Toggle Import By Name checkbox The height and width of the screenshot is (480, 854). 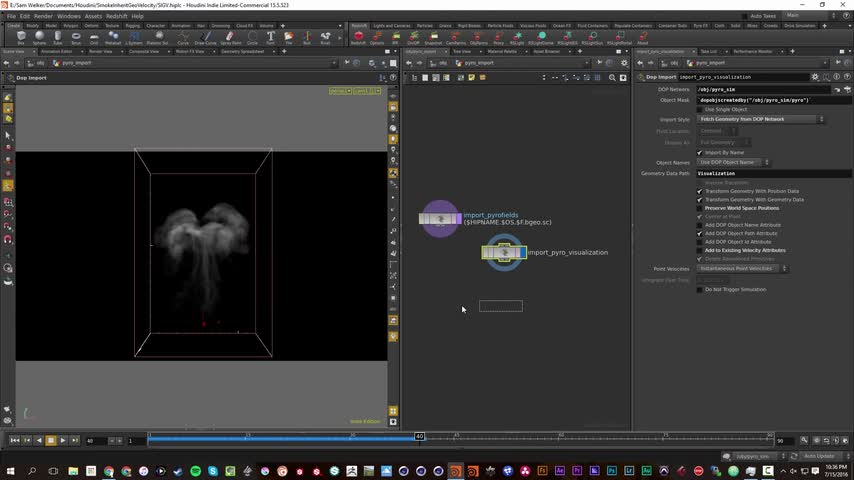(700, 152)
